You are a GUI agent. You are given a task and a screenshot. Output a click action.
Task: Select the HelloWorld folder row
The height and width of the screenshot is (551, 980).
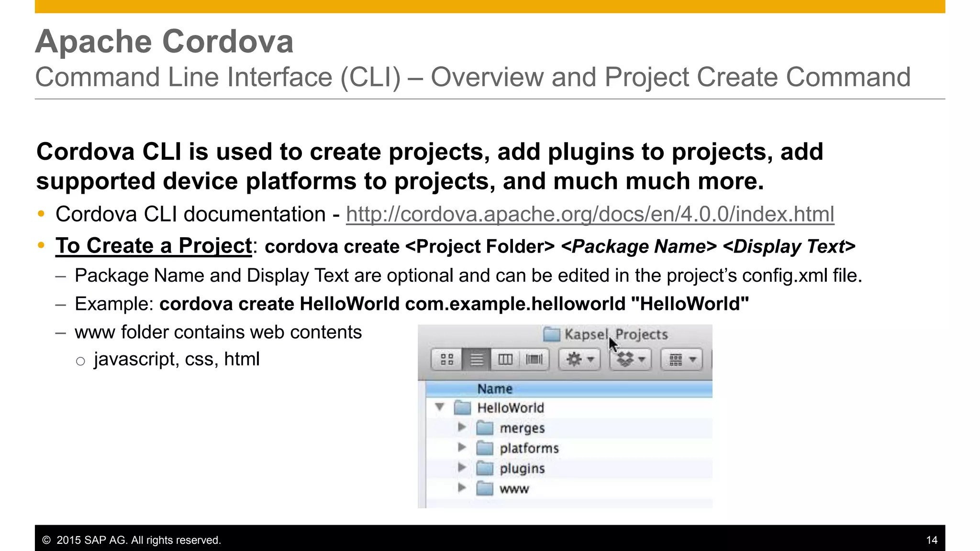[568, 408]
